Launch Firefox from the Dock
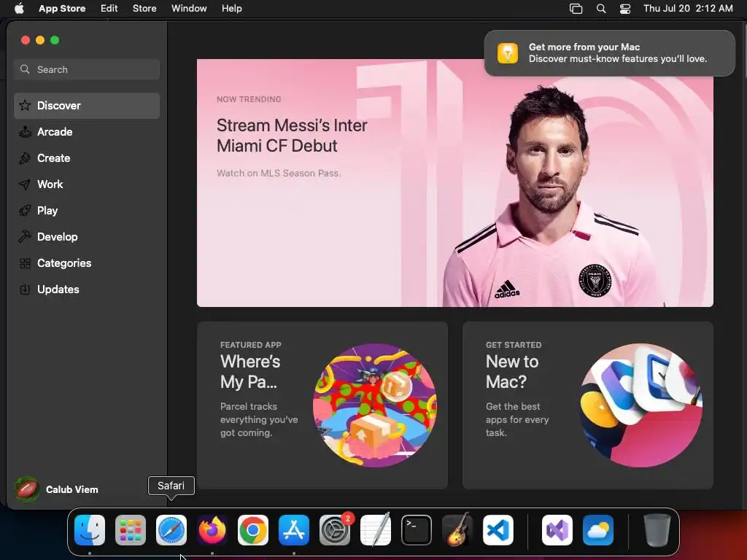Screen dimensions: 747x560 tap(212, 530)
